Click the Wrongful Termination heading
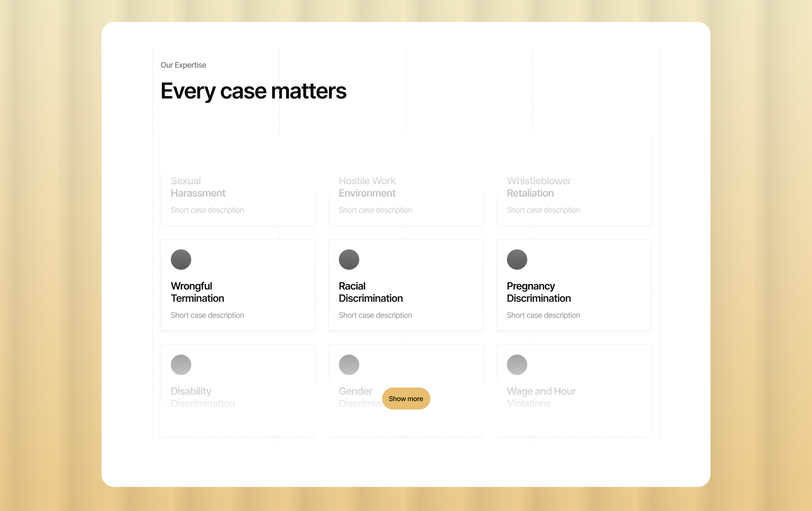Screen dimensions: 812x511 pyautogui.click(x=198, y=292)
